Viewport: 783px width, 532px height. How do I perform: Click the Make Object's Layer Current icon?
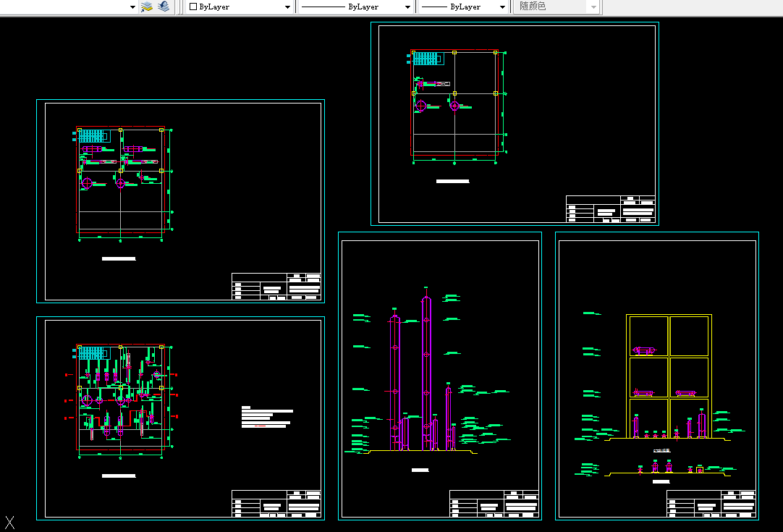coord(147,7)
